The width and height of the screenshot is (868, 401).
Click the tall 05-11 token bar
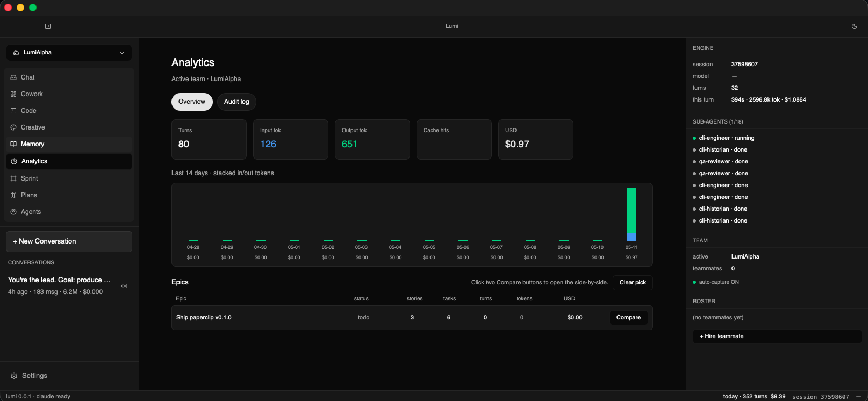pos(632,214)
